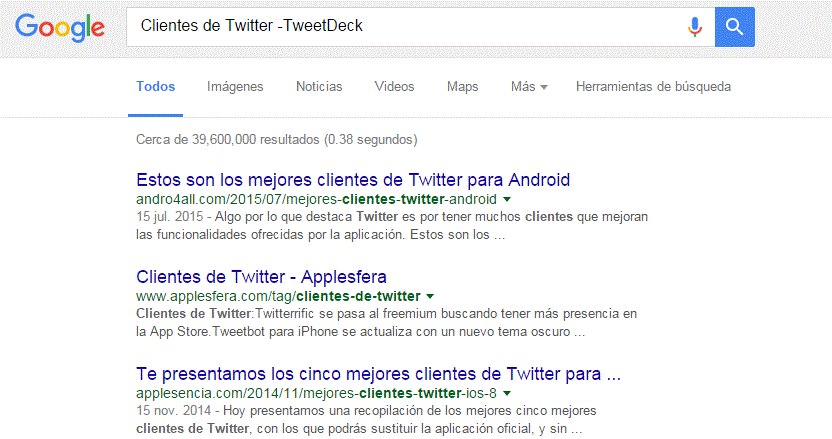Activate voice search microphone icon
This screenshot has width=832, height=439.
tap(695, 27)
